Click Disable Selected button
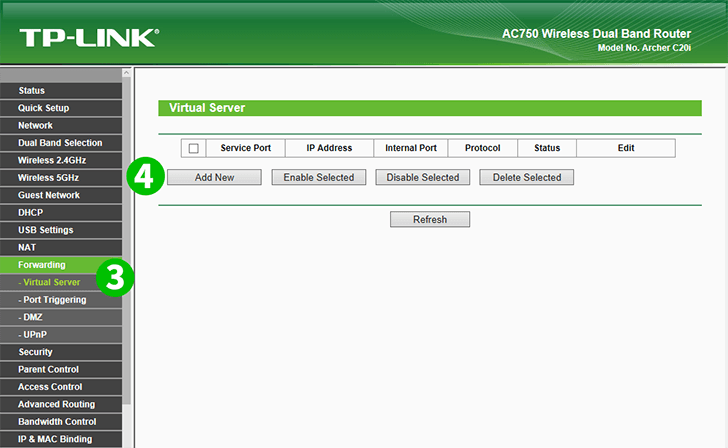 coord(422,177)
